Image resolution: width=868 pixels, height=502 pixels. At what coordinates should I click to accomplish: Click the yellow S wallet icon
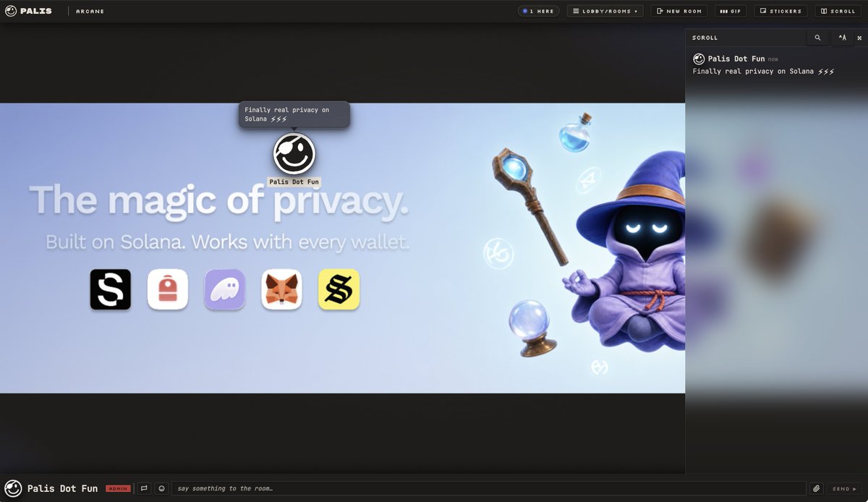pyautogui.click(x=339, y=289)
